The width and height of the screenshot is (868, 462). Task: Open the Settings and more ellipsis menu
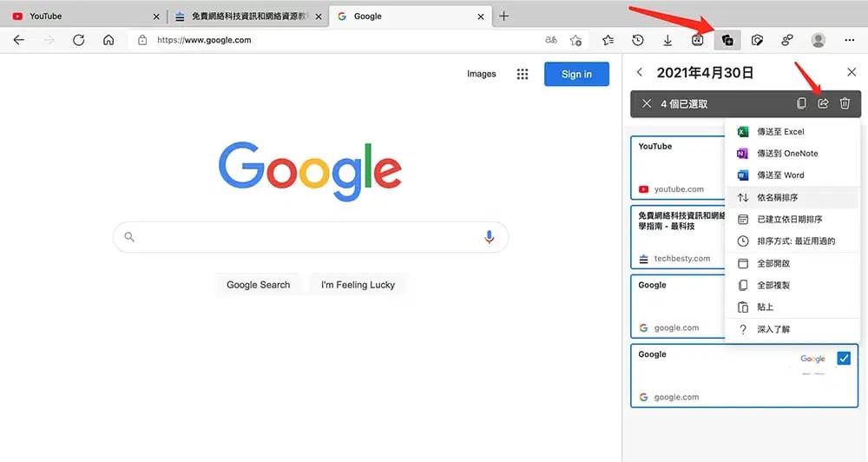click(x=849, y=40)
